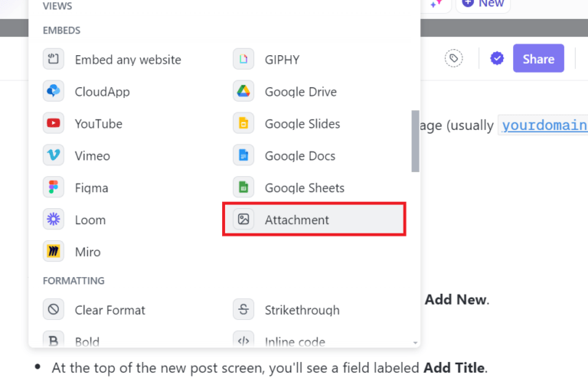Select the CloudApp embed icon
The width and height of the screenshot is (588, 378).
tap(53, 92)
